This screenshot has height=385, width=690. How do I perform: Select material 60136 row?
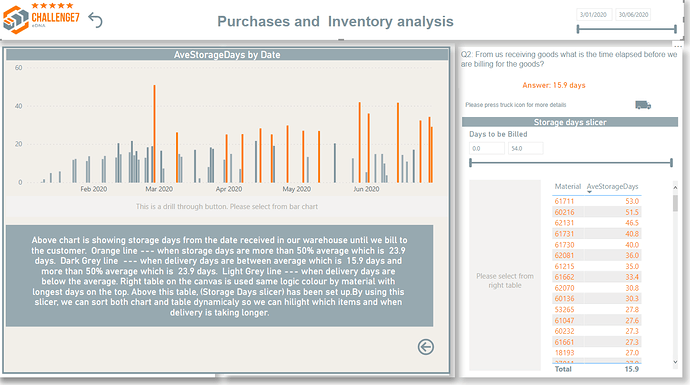(596, 298)
